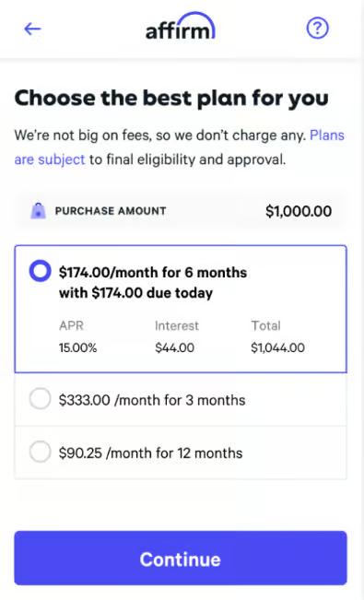Viewport: 364px width, 600px height.
Task: Click the $1,000.00 purchase amount value
Action: click(299, 211)
